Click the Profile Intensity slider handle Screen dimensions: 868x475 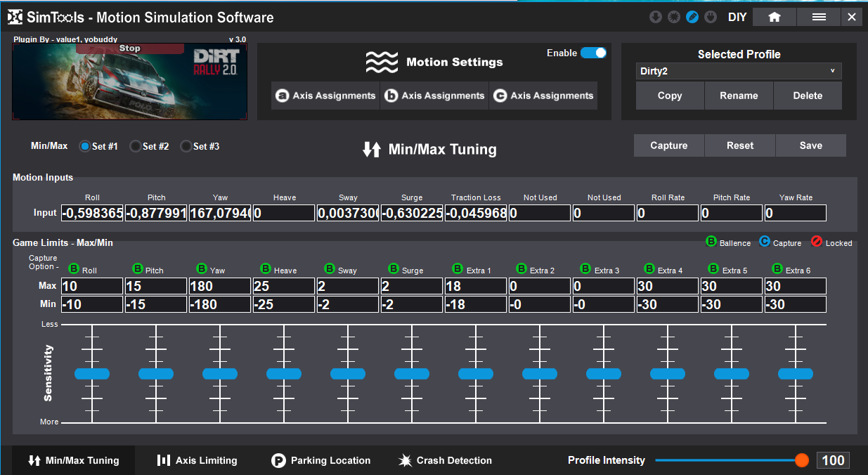[x=801, y=461]
